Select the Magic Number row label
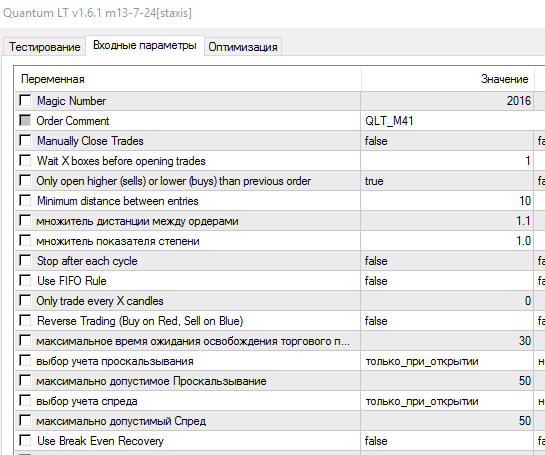Viewport: 545px width, 455px height. click(72, 101)
